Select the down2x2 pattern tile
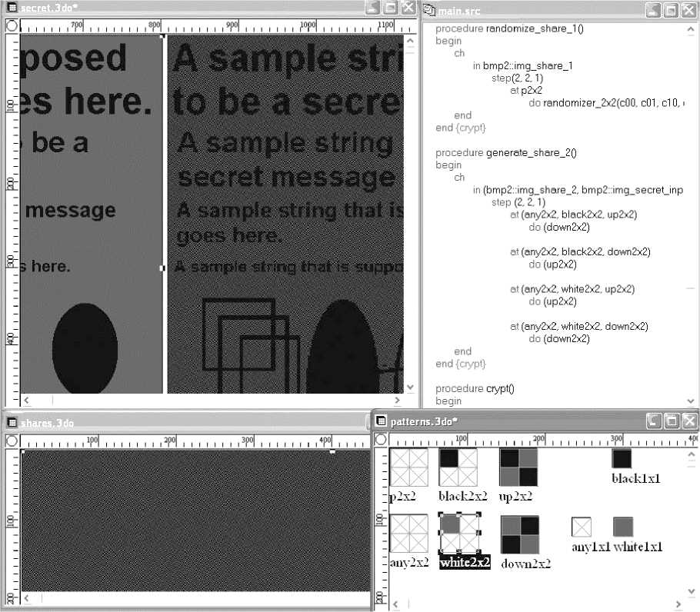Screen dimensions: 700x612 tap(520, 534)
